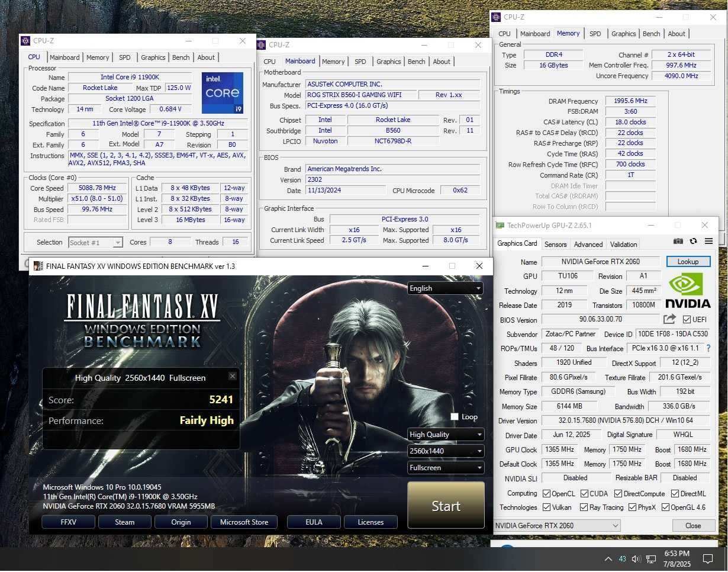Toggle the OpenGL 4.6 checkbox

pyautogui.click(x=665, y=507)
